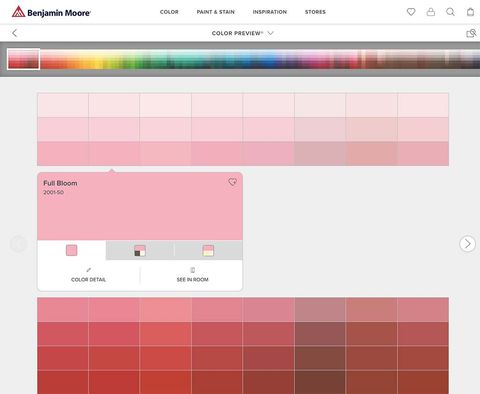Open the account profile icon
The height and width of the screenshot is (394, 480).
click(x=431, y=12)
